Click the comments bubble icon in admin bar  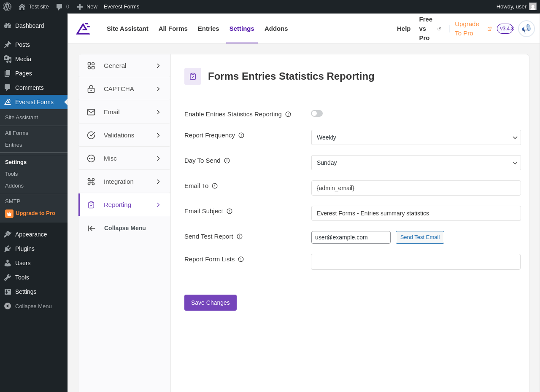(59, 7)
